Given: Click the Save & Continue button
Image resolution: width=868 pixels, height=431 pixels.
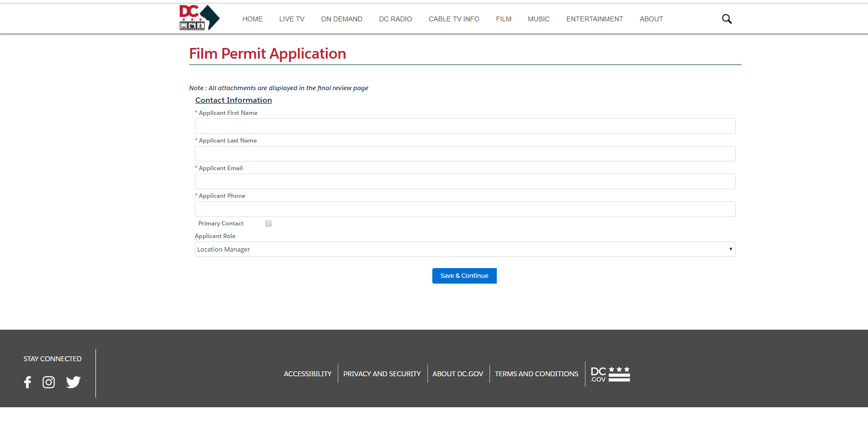Looking at the screenshot, I should [464, 276].
